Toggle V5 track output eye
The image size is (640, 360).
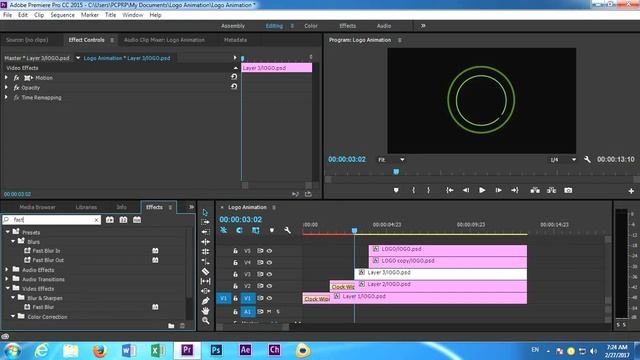click(x=269, y=251)
